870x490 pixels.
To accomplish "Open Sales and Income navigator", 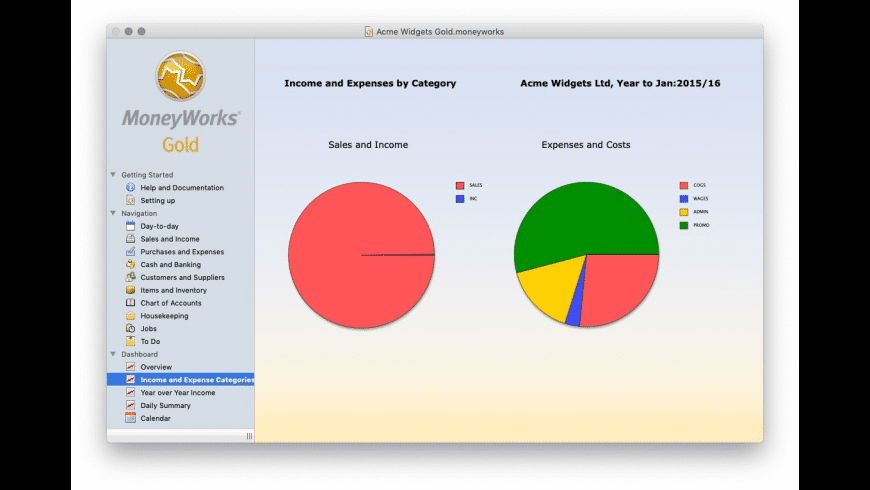I will coord(170,239).
